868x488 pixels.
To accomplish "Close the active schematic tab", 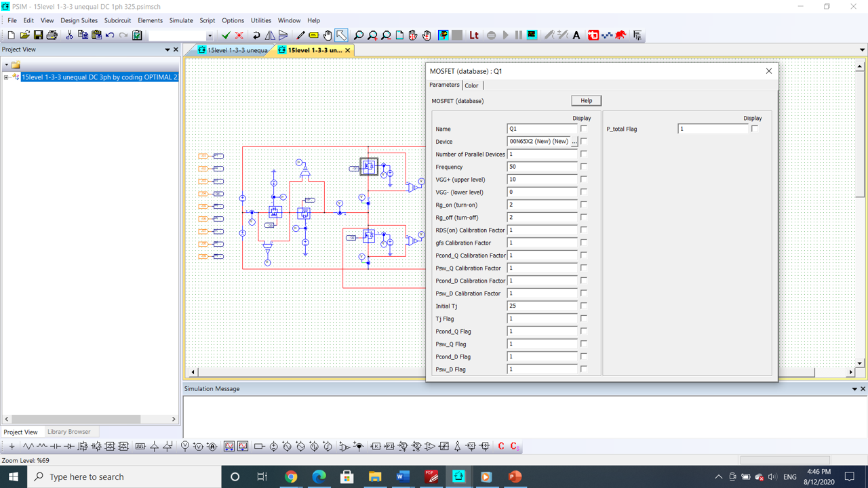I will (348, 50).
